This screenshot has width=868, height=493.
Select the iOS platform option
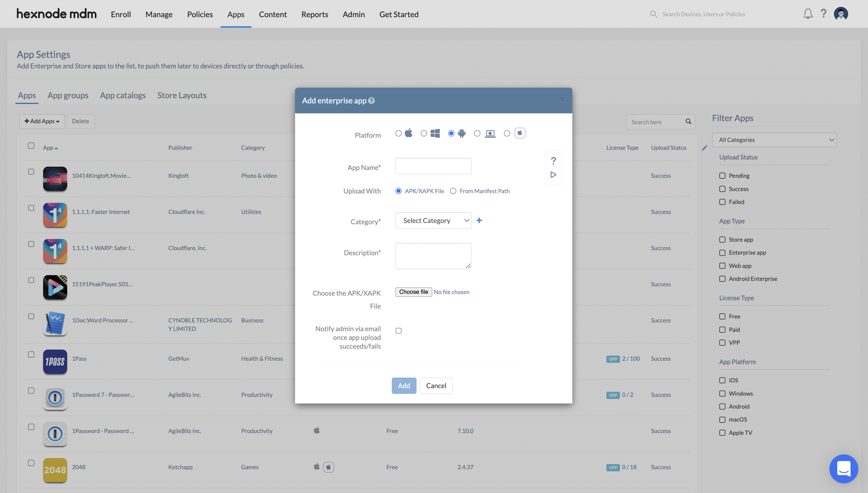(398, 133)
